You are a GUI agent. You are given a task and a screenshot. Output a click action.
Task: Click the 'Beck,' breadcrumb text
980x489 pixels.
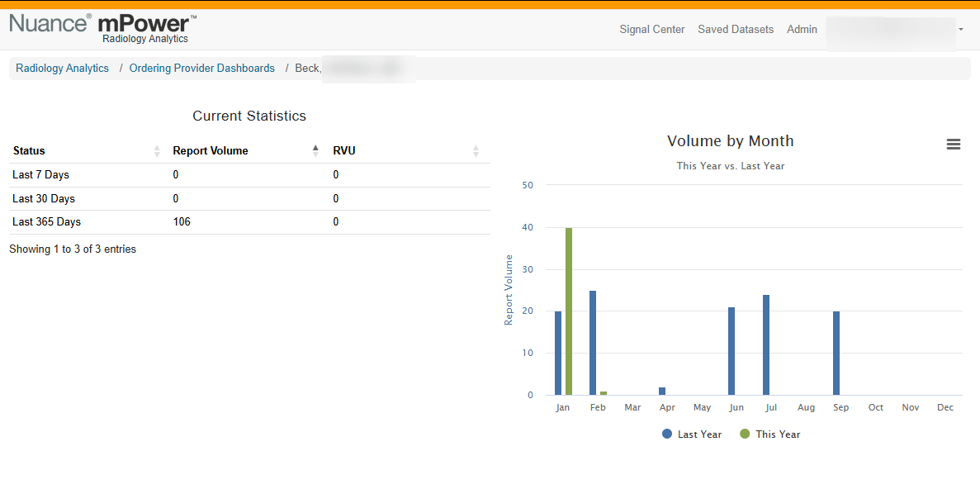click(x=308, y=69)
